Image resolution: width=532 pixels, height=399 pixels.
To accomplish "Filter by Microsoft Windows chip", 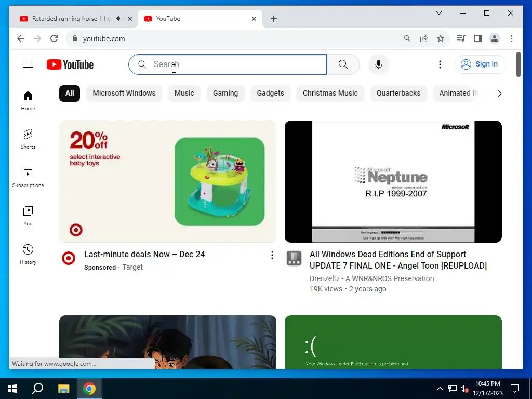I will click(124, 94).
